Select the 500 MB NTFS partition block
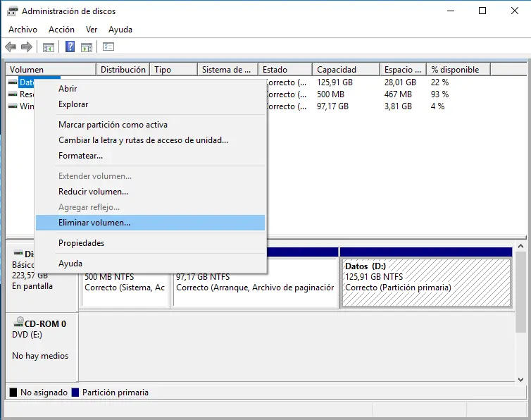The height and width of the screenshot is (420, 531). [x=125, y=290]
